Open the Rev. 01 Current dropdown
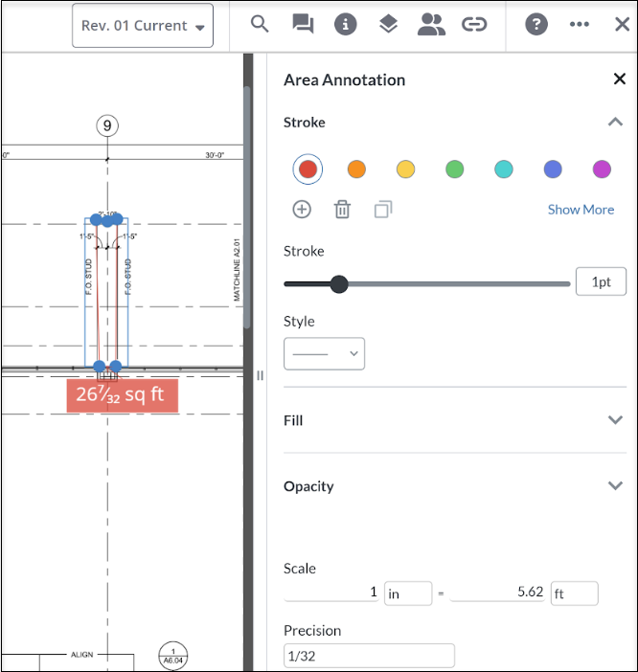 (143, 26)
